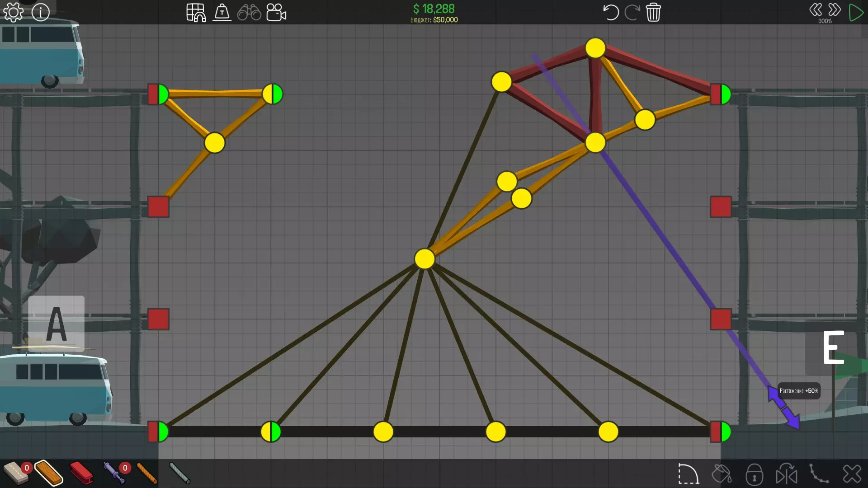Toggle the grid settings icon
Image resolution: width=868 pixels, height=488 pixels.
(x=196, y=13)
